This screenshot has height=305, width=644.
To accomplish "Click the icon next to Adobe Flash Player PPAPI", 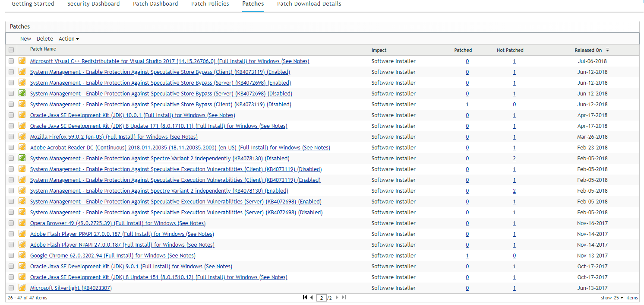I will pyautogui.click(x=22, y=234).
